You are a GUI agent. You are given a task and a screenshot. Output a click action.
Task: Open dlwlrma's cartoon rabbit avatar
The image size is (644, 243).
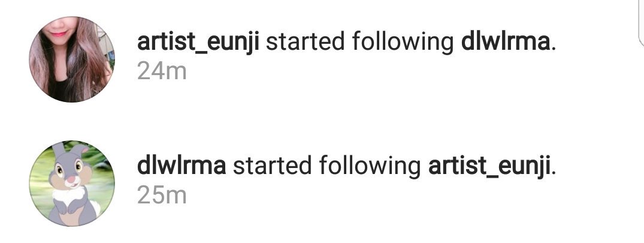[x=72, y=184]
